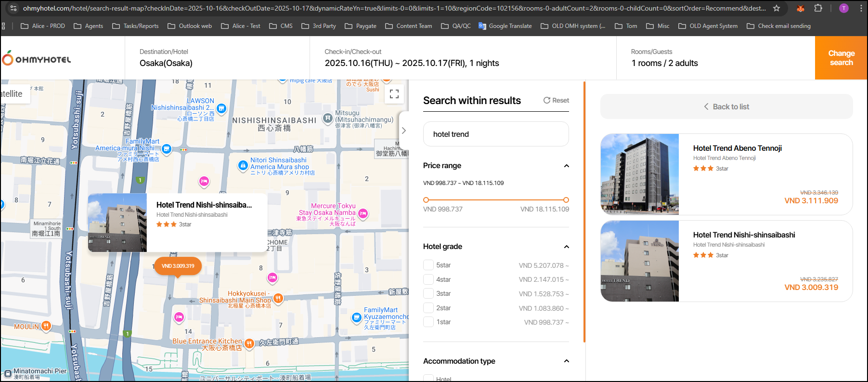Collapse the Accommodation type section
The width and height of the screenshot is (868, 382).
pyautogui.click(x=566, y=361)
